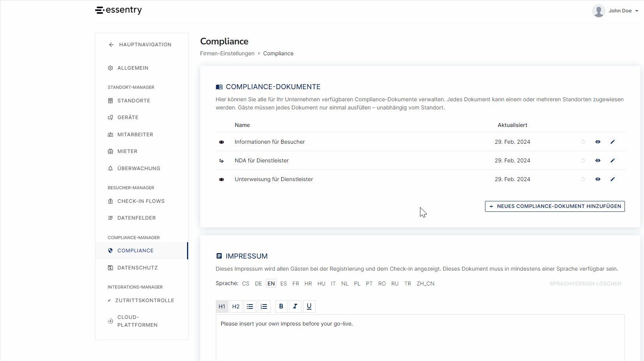Image resolution: width=644 pixels, height=361 pixels.
Task: Edit NDA für Dienstleister with pencil icon
Action: 612,161
